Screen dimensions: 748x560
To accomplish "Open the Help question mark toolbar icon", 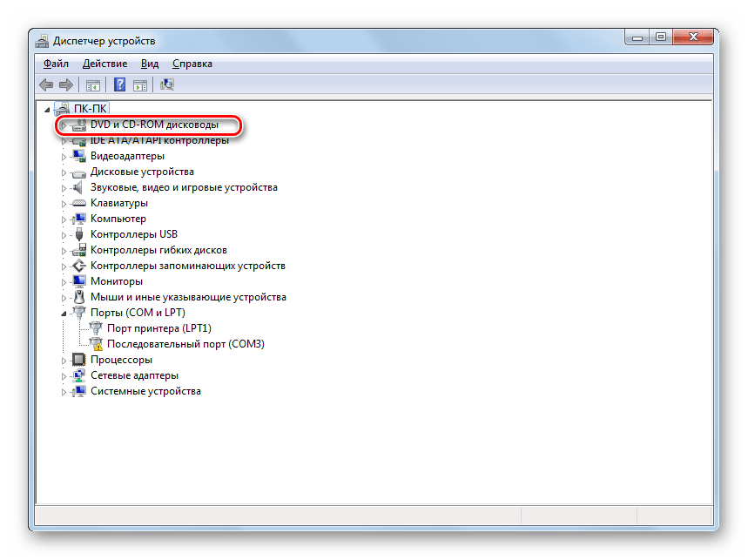I will click(119, 84).
